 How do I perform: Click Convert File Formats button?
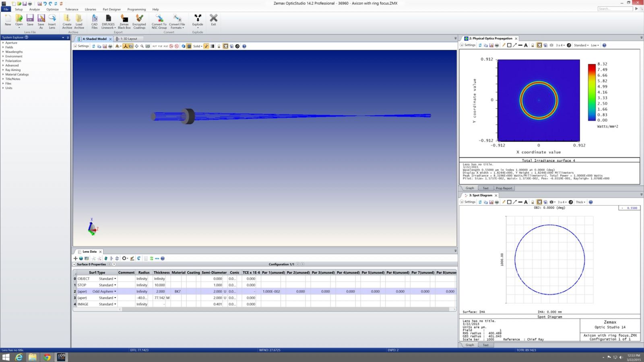tap(177, 21)
